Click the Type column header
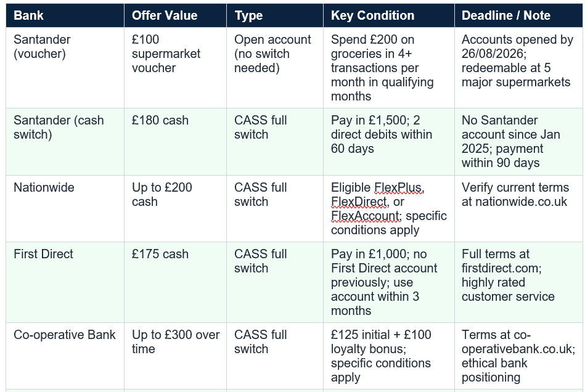Screen dimensions: 585x392 coord(275,15)
